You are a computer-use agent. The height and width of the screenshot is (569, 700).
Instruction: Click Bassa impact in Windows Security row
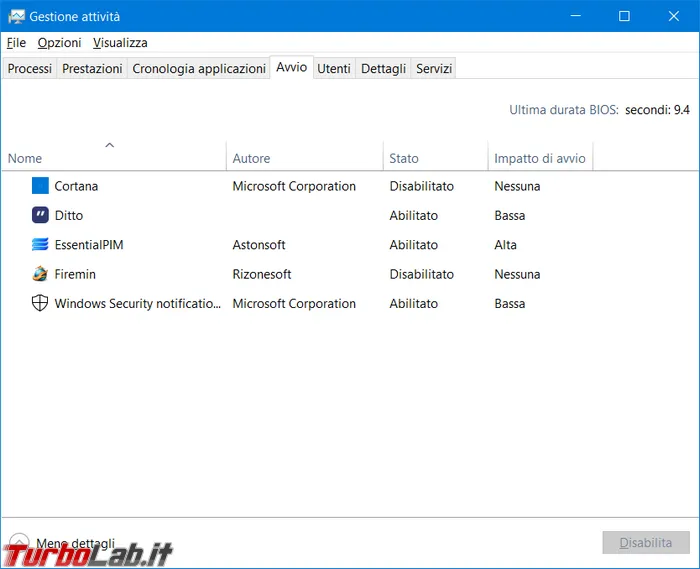[509, 303]
